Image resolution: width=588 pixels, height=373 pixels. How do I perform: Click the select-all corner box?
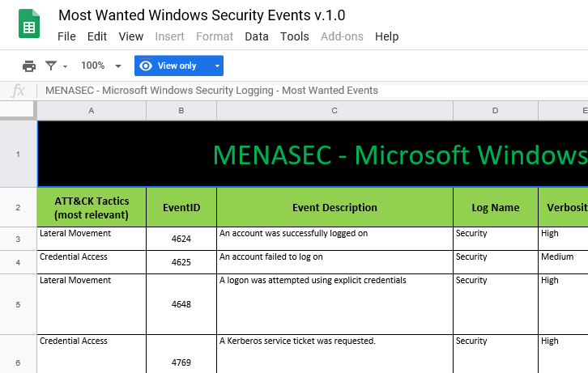[x=16, y=110]
